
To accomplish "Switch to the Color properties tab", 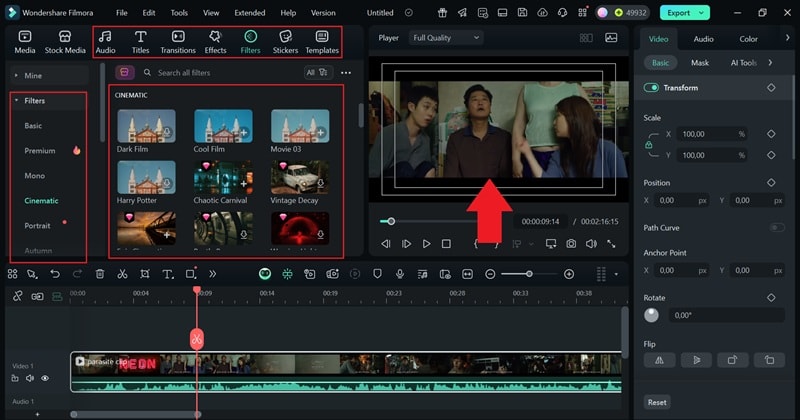I will (x=748, y=39).
